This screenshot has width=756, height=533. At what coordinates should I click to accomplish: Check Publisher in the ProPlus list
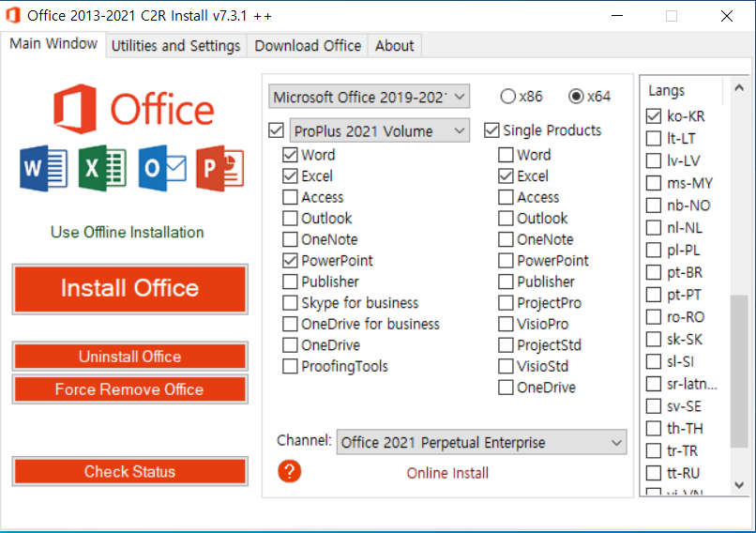click(x=290, y=282)
